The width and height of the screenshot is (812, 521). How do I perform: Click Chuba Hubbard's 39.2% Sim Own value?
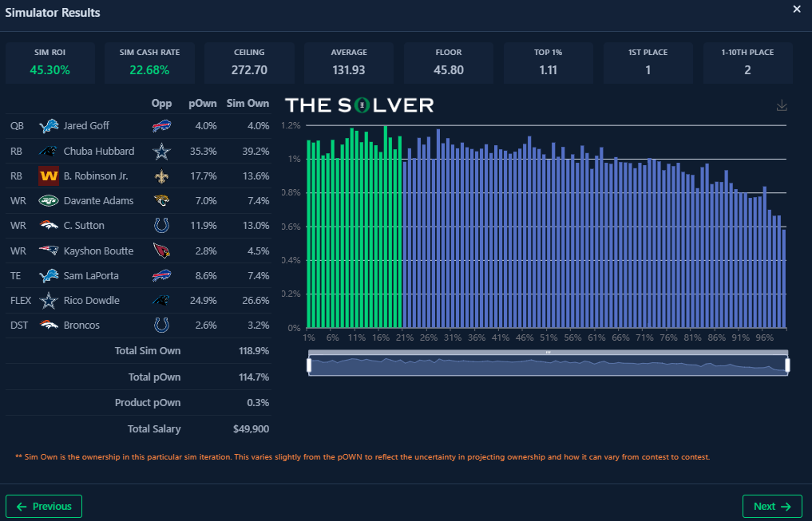[x=255, y=151]
